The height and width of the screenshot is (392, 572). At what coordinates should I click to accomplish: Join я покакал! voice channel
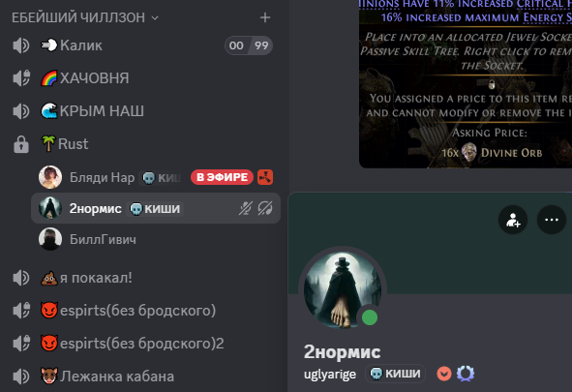[x=142, y=278]
